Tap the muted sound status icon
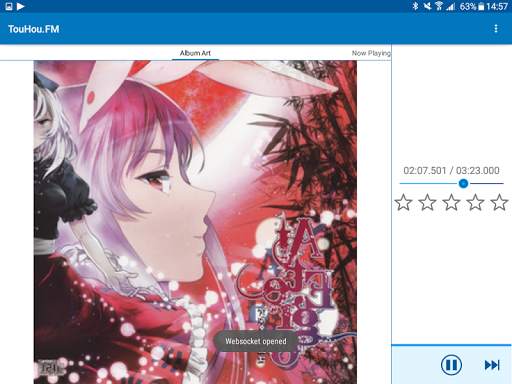Viewport: 512px width, 384px height. (427, 6)
